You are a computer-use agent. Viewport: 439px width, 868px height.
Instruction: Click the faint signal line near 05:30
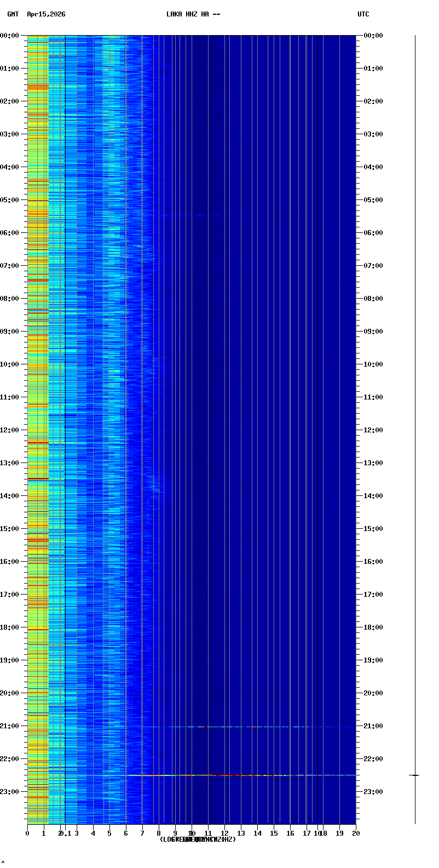pyautogui.click(x=192, y=215)
